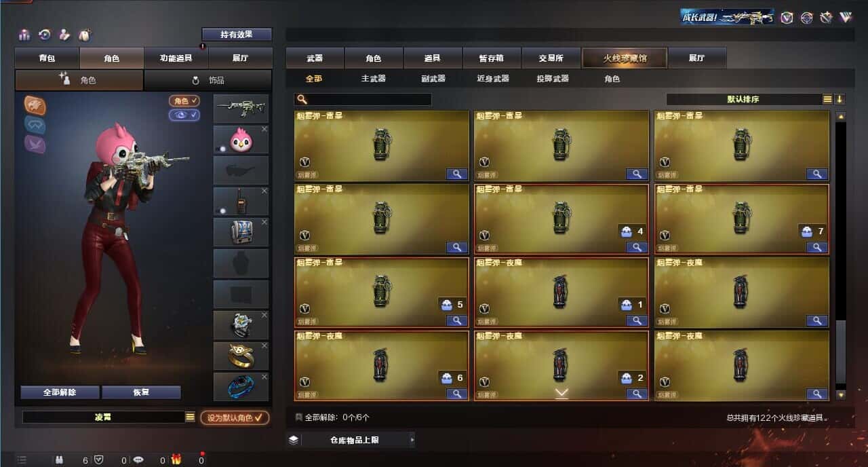Click the orange team-side icon beside the character
The image size is (868, 467).
[35, 105]
